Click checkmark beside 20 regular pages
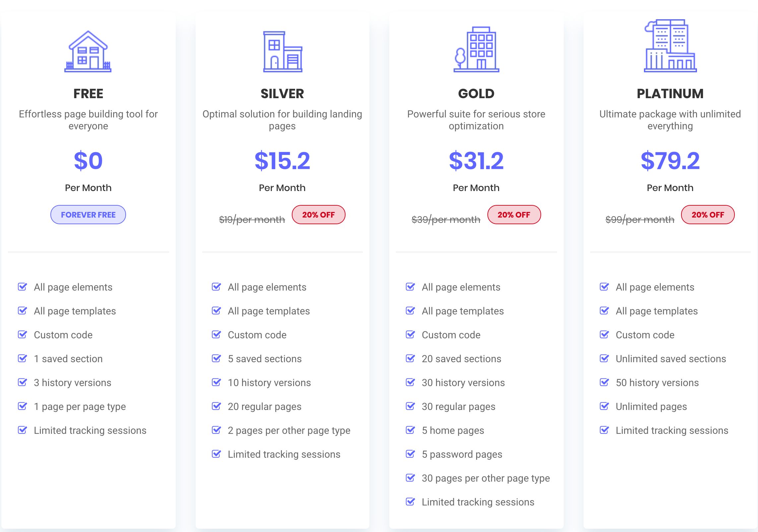The image size is (758, 532). 217,406
